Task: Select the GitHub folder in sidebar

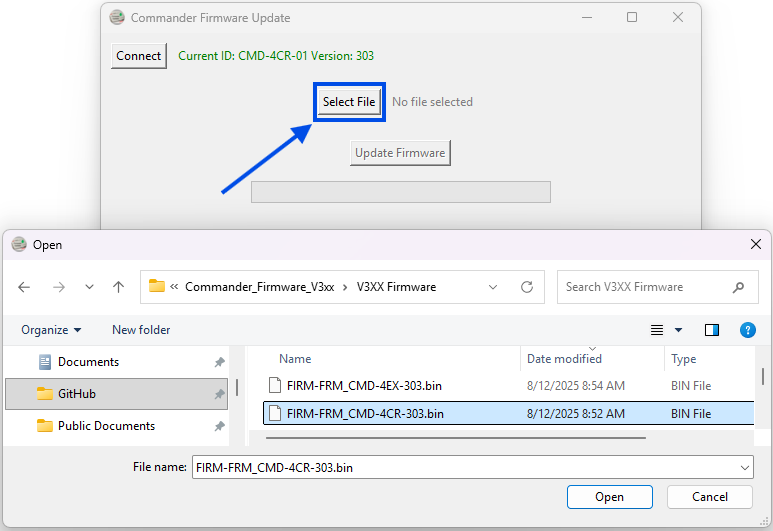Action: [77, 394]
